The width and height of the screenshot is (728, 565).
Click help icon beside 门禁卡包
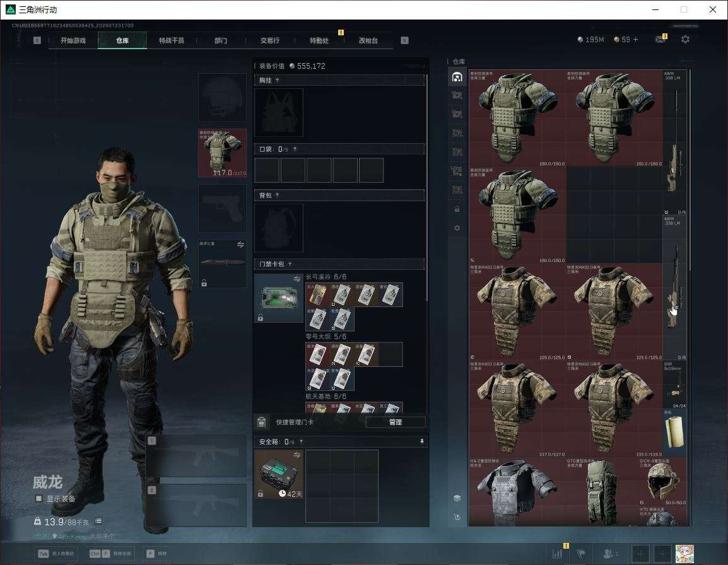tap(290, 264)
